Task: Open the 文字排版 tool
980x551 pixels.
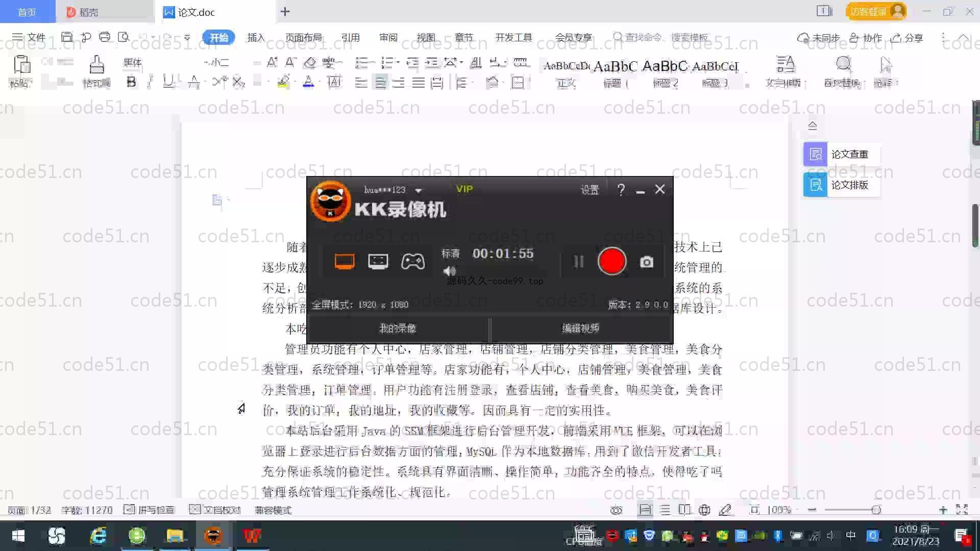Action: (785, 72)
